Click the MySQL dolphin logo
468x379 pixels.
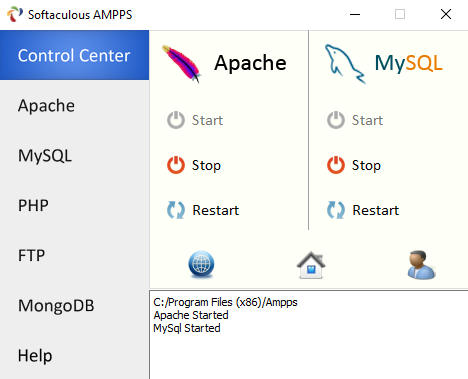click(345, 63)
